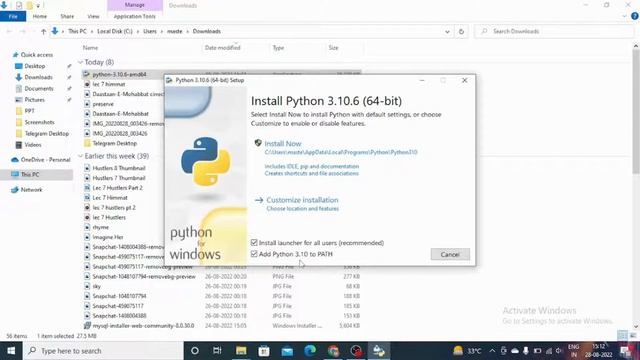This screenshot has width=640, height=360.
Task: Choose Customize installation option
Action: 302,200
